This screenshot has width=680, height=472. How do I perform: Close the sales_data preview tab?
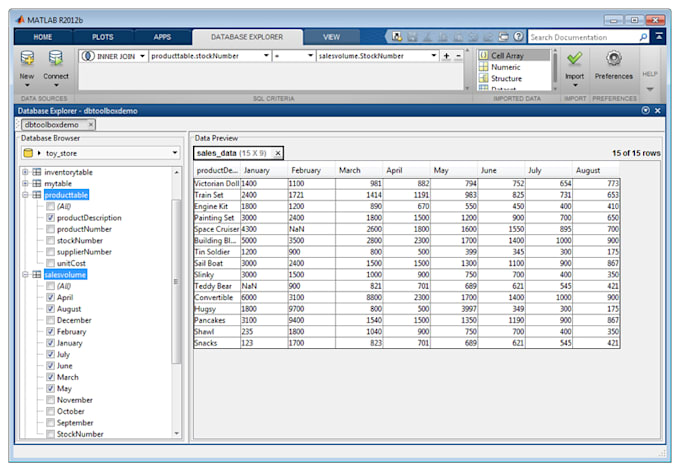coord(277,153)
